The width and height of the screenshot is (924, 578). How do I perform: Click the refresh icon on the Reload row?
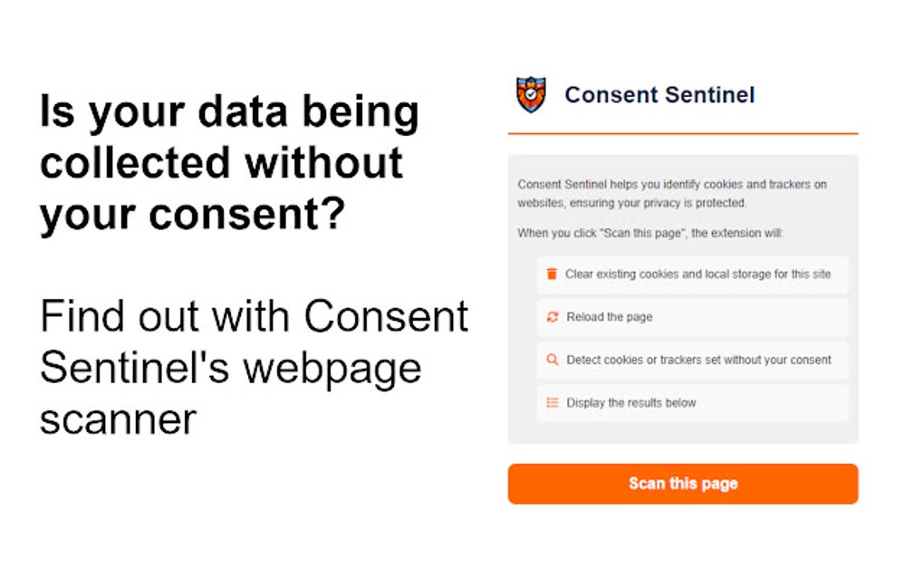click(551, 316)
